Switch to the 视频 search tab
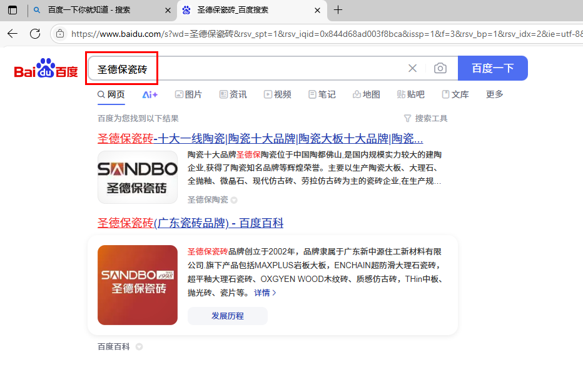 coord(277,94)
